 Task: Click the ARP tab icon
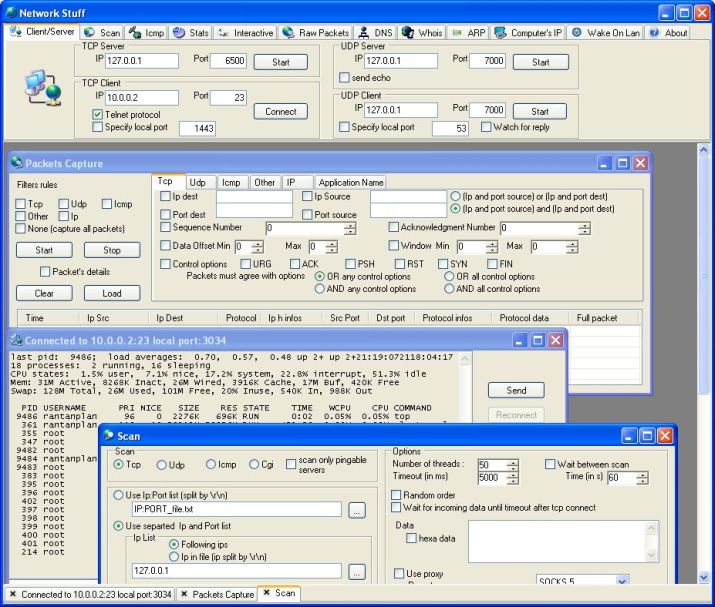456,32
